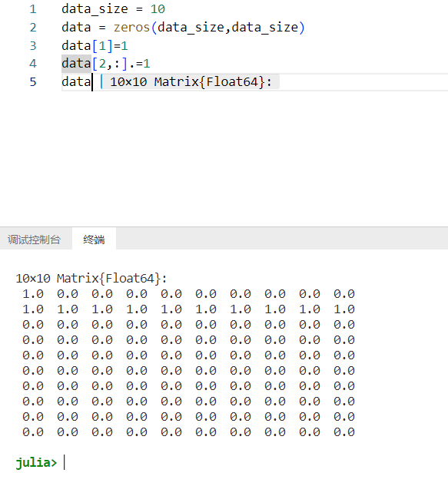Click line number 1 in gutter
Viewport: 448px width, 486px height.
click(x=33, y=9)
